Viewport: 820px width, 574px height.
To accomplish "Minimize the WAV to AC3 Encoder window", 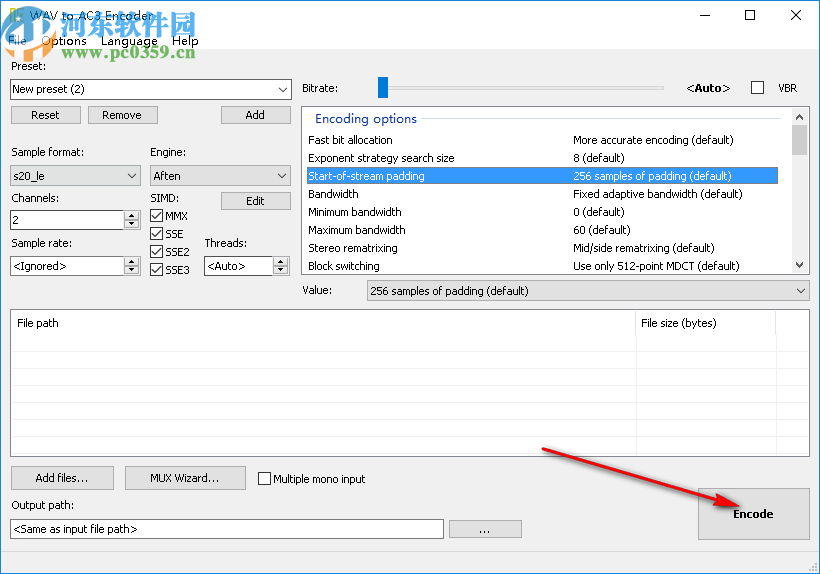I will [705, 15].
